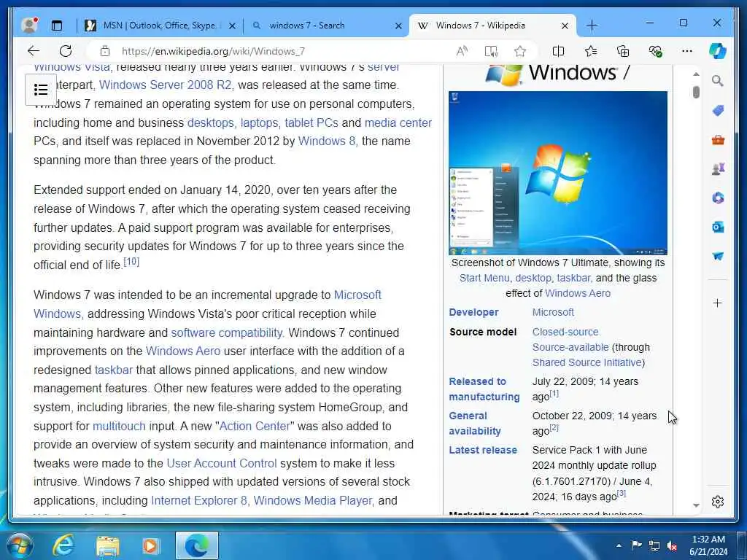Open Collections icon

623,51
